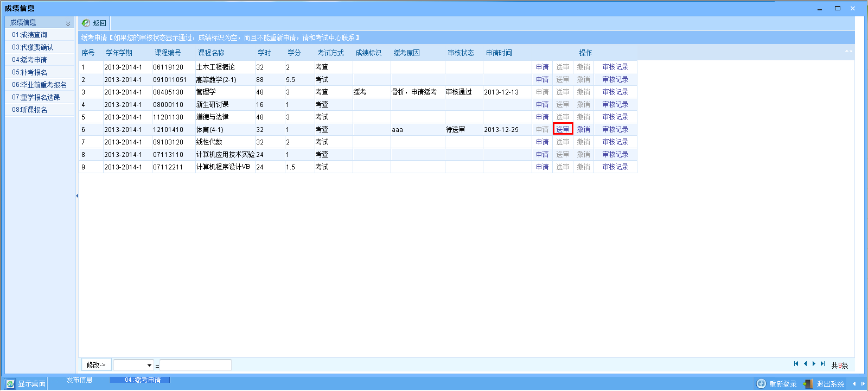Click the 修改-> button
This screenshot has height=391, width=868.
pos(96,365)
